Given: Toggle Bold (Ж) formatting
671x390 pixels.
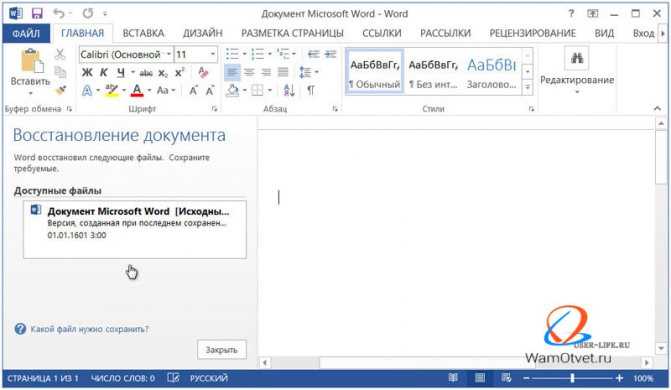Looking at the screenshot, I should coord(87,72).
